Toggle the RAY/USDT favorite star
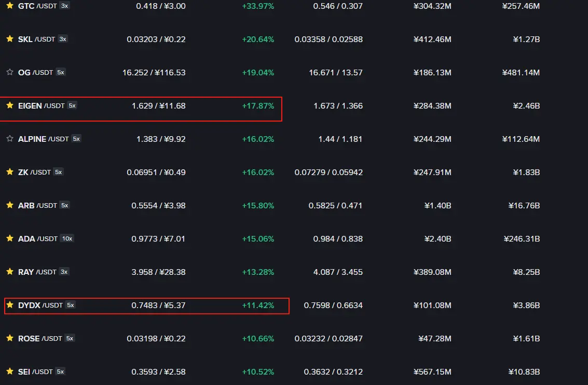The height and width of the screenshot is (385, 588). pos(10,272)
